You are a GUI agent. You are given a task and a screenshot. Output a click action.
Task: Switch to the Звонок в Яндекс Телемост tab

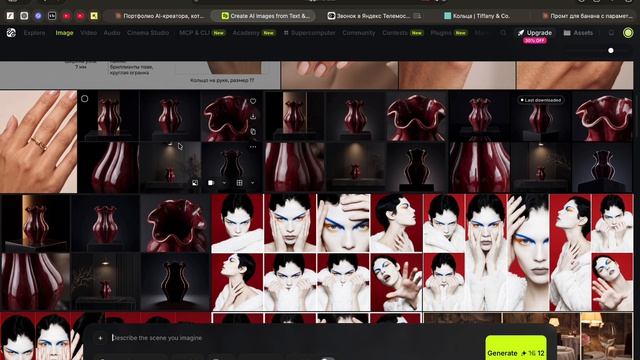point(374,16)
